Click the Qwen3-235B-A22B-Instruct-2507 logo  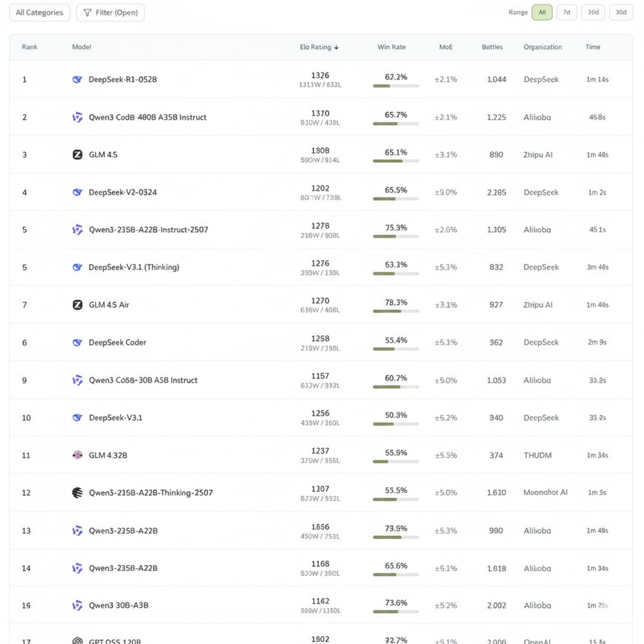click(x=77, y=230)
